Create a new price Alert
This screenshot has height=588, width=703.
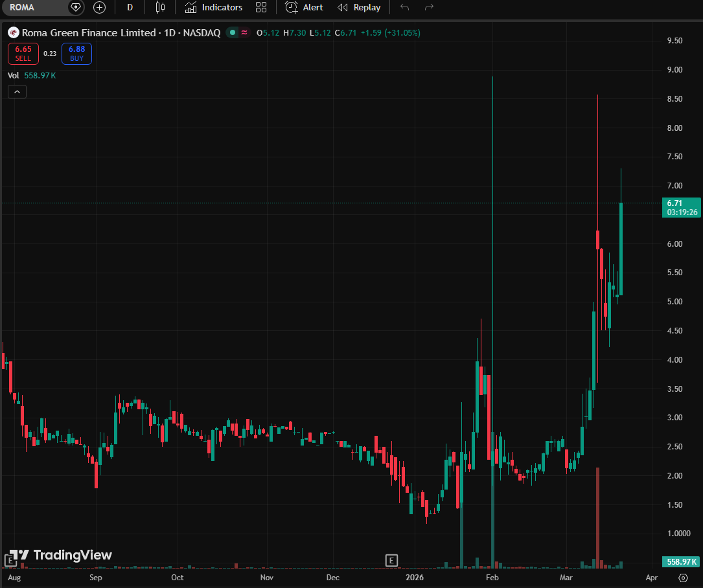[x=305, y=8]
